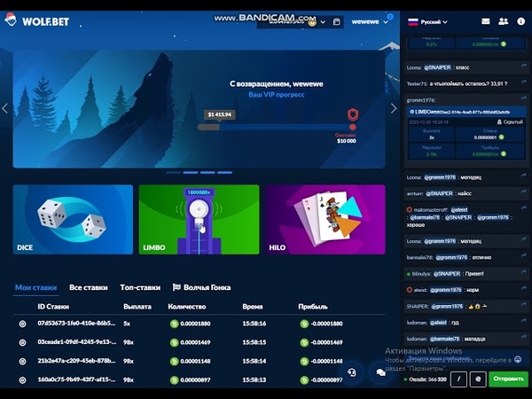The height and width of the screenshot is (399, 532).
Task: Reply to blinulya's Привет message arrow
Action: pos(523,272)
